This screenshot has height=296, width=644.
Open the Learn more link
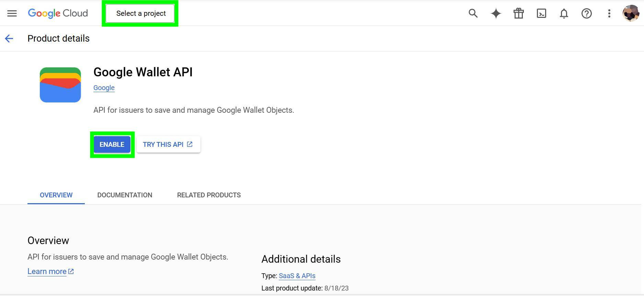pyautogui.click(x=50, y=271)
